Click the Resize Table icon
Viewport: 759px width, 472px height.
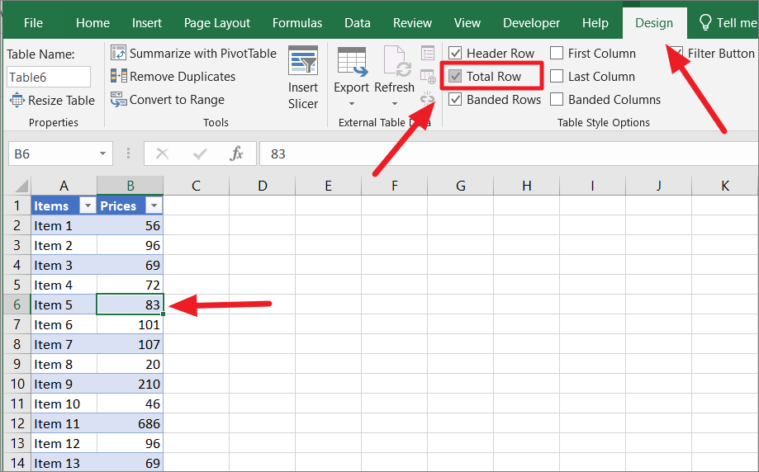(17, 100)
